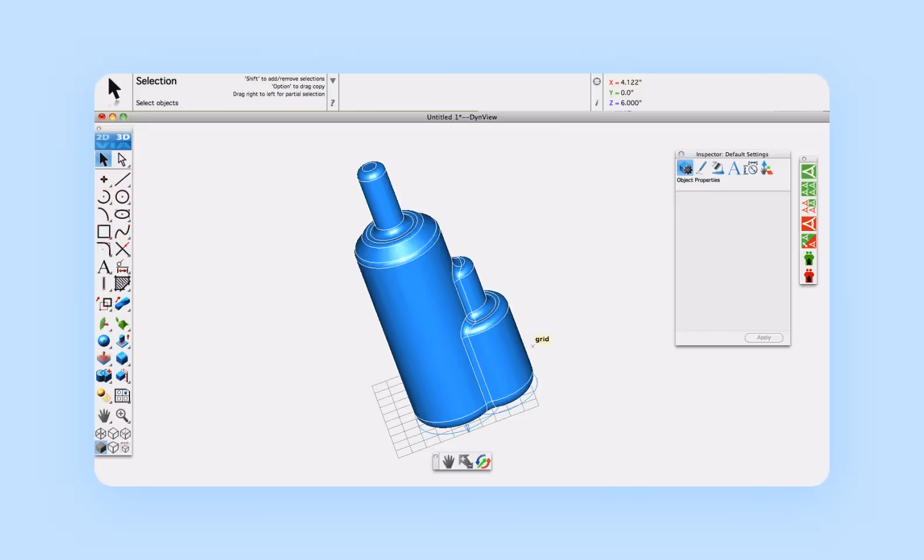Click the solid red A icon in right palette
The height and width of the screenshot is (560, 924).
click(x=808, y=223)
